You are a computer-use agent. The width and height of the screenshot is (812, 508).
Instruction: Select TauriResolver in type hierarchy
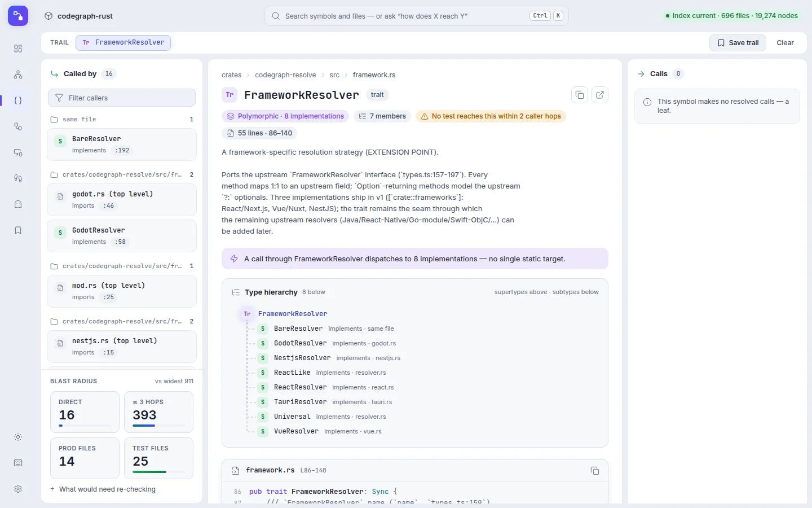301,402
